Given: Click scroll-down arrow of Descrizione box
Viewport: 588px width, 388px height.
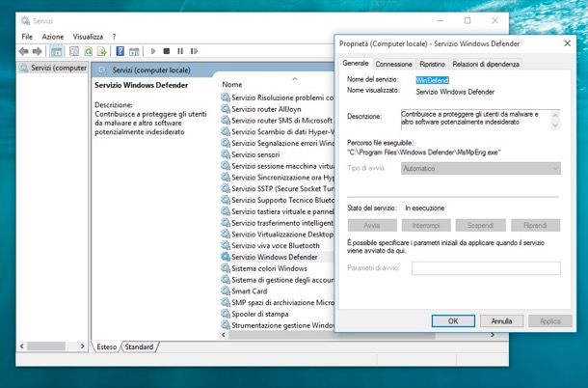Looking at the screenshot, I should (555, 125).
